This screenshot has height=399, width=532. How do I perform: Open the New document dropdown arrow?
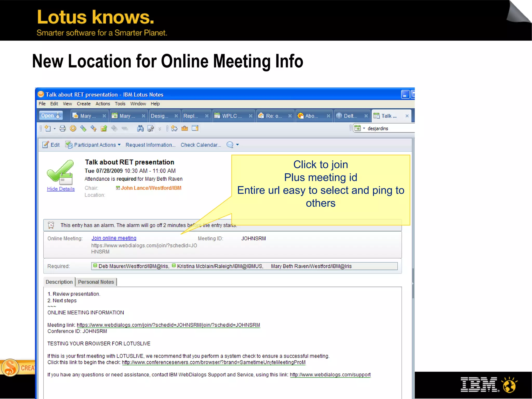coord(55,129)
